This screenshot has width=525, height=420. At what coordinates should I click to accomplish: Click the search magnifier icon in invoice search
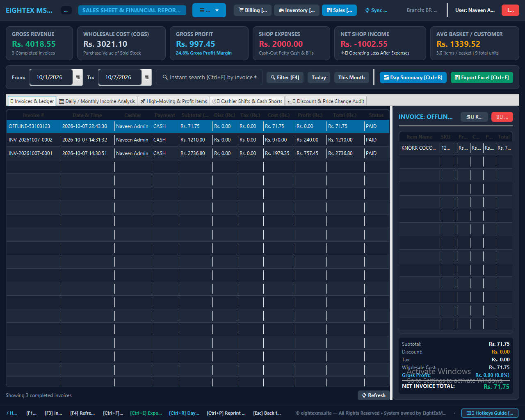point(165,77)
